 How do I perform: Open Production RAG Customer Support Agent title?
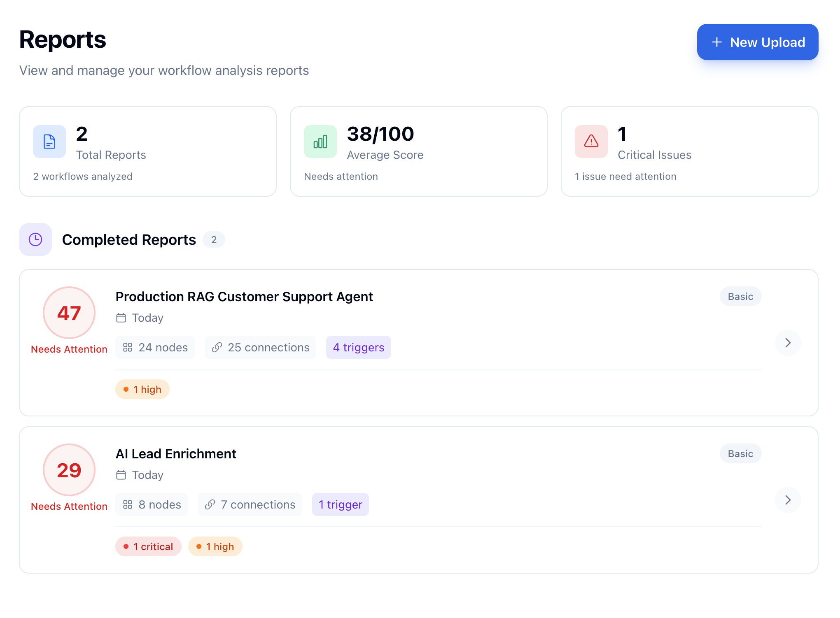pos(244,297)
